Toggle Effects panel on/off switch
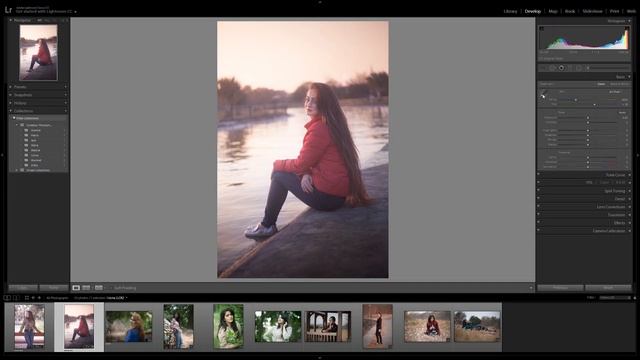 pyautogui.click(x=538, y=222)
